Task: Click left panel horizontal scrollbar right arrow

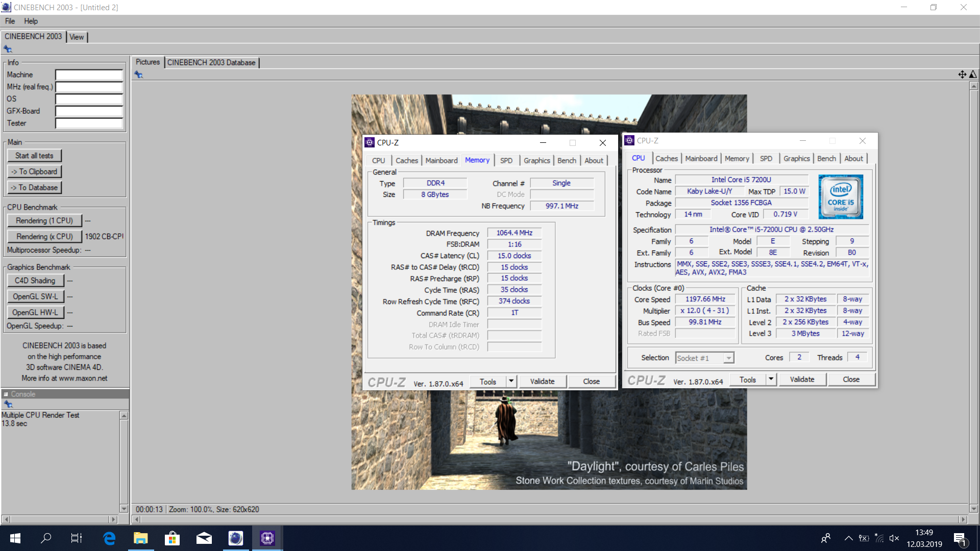Action: [x=113, y=519]
